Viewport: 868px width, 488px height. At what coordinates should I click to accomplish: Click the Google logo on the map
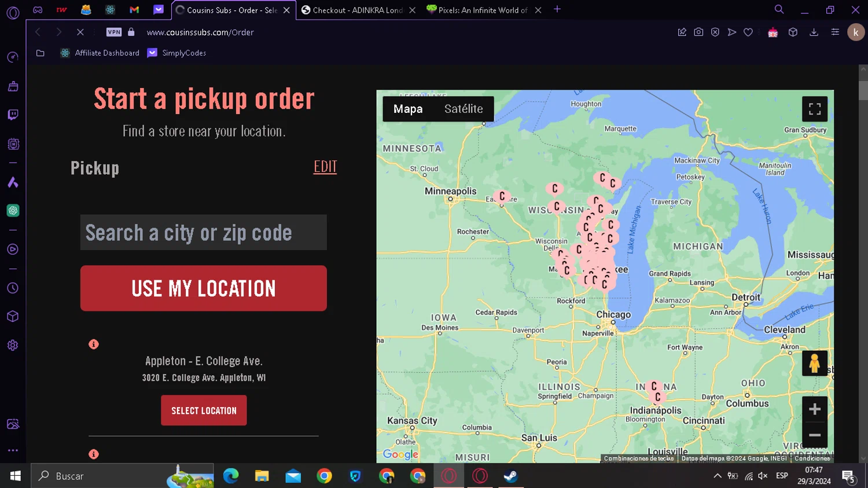[x=400, y=454]
